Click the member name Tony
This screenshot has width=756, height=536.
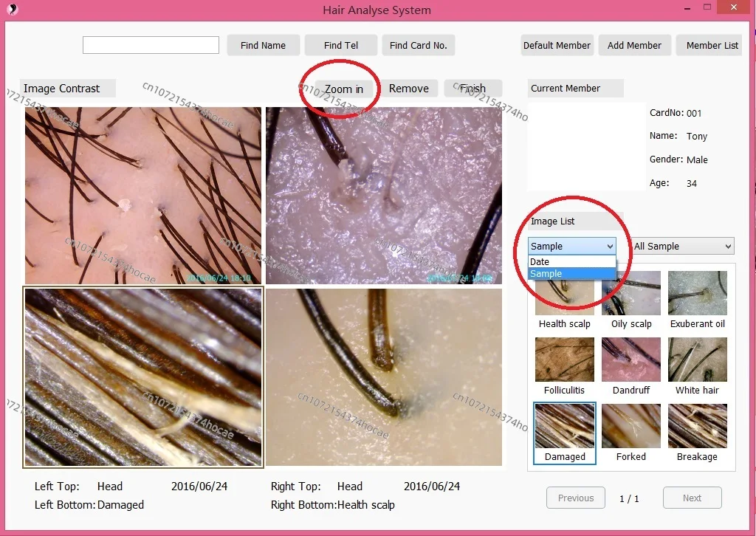(x=697, y=137)
